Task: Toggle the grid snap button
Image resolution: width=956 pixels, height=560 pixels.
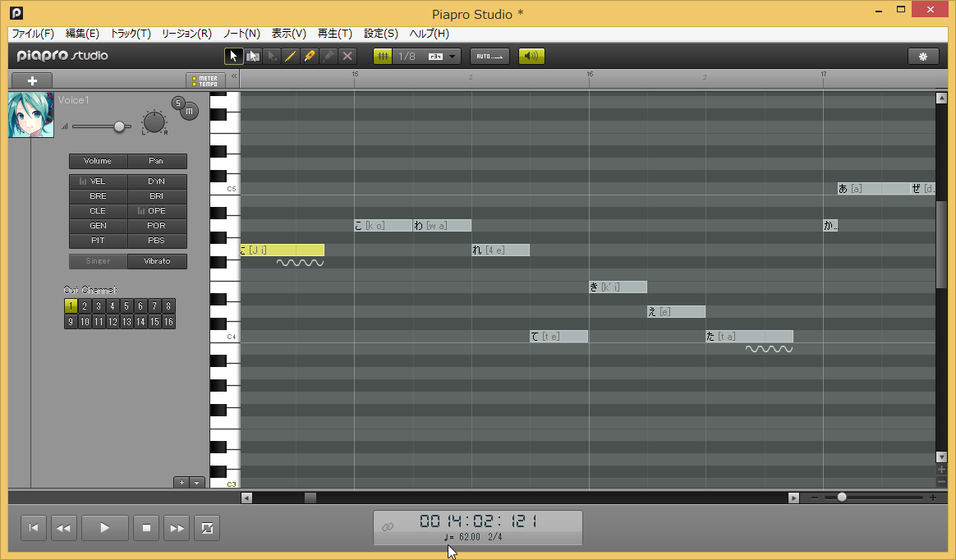Action: pos(383,56)
